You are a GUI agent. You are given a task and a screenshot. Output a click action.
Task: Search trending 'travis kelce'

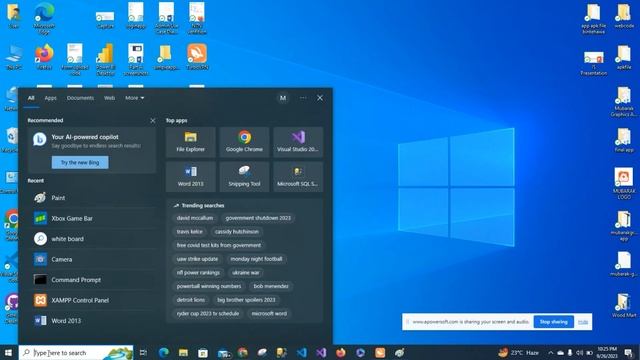(189, 231)
